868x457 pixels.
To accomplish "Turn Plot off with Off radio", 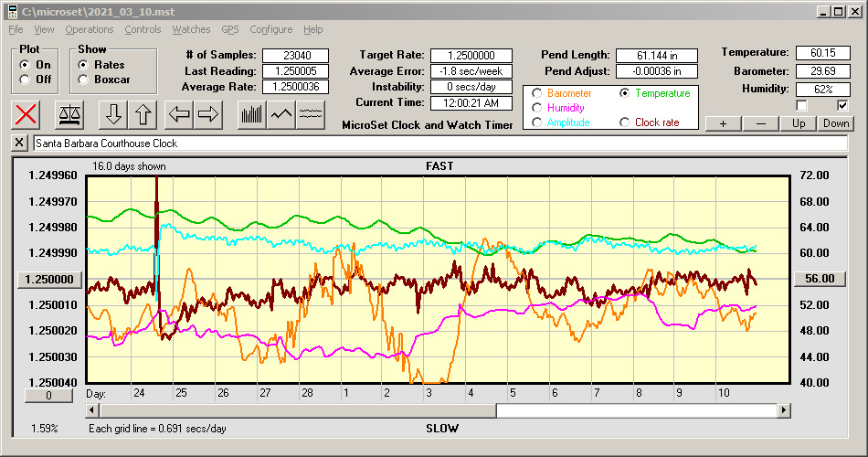I will click(x=25, y=80).
